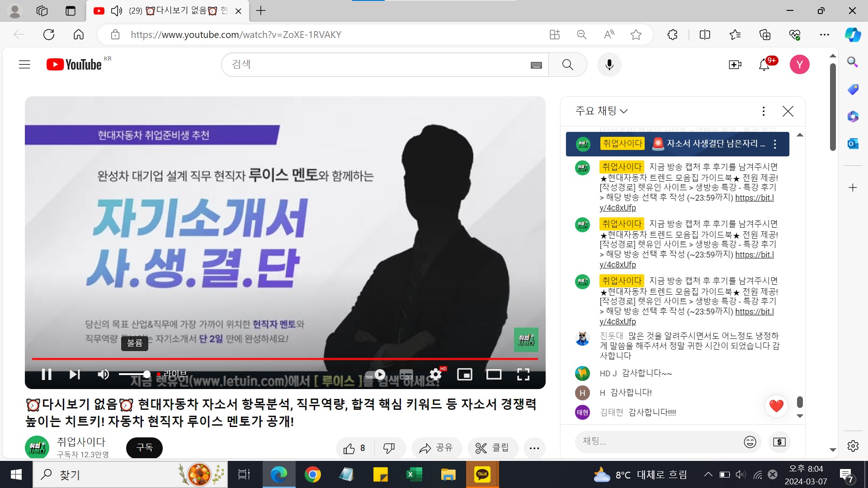Show hidden system tray icons
Screen dimensions: 868x488
click(708, 474)
